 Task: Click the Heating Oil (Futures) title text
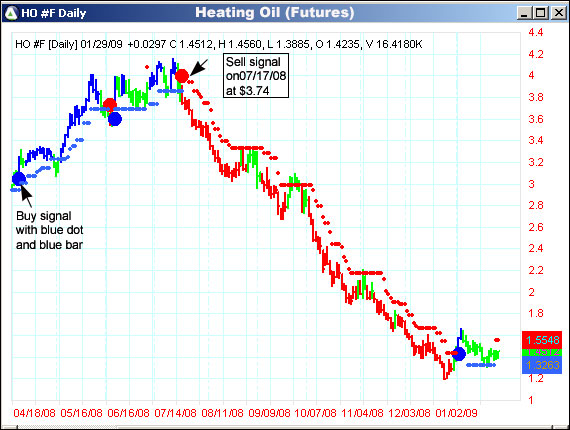click(x=274, y=13)
